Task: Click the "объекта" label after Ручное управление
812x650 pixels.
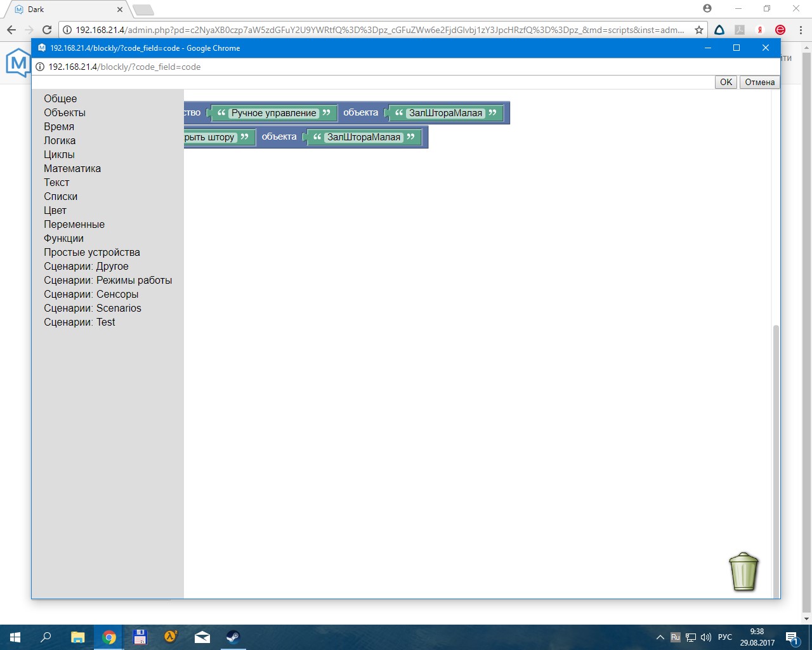Action: tap(360, 112)
